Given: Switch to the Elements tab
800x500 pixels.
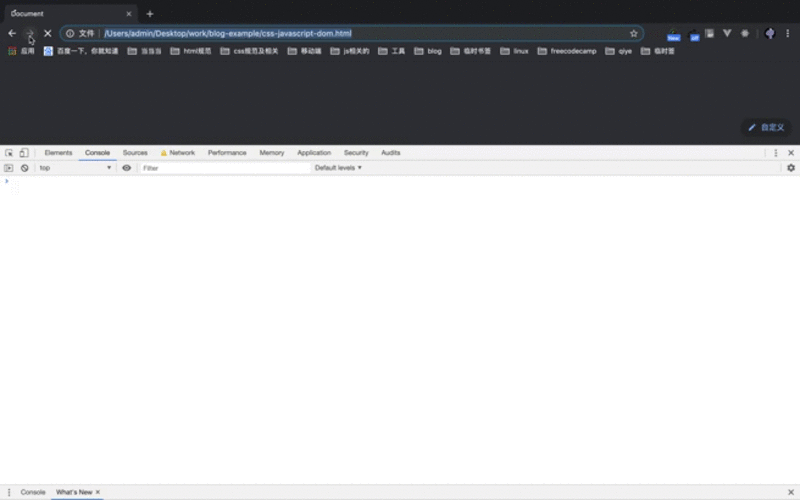Looking at the screenshot, I should click(x=58, y=153).
